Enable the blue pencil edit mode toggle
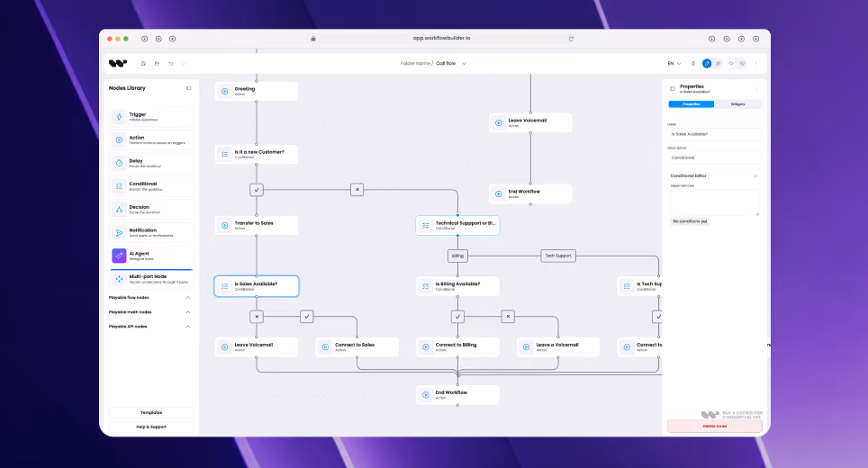 [x=707, y=64]
